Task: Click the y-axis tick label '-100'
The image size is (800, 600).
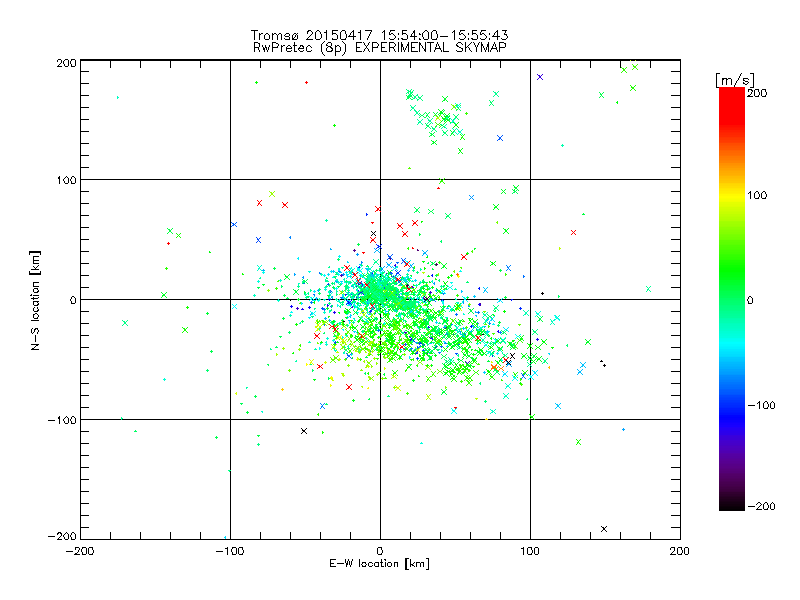Action: click(x=62, y=420)
